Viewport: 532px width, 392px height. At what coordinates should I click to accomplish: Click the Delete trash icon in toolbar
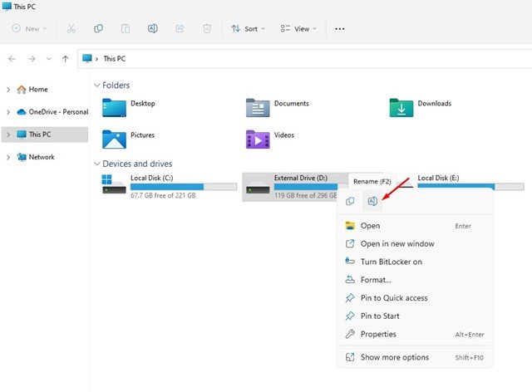pyautogui.click(x=206, y=28)
